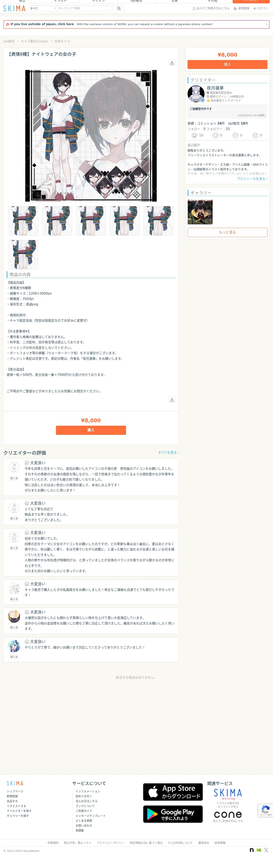Image resolution: width=273 pixels, height=868 pixels.
Task: Click すべてを見る next to クリエイターの評価
Action: (168, 453)
